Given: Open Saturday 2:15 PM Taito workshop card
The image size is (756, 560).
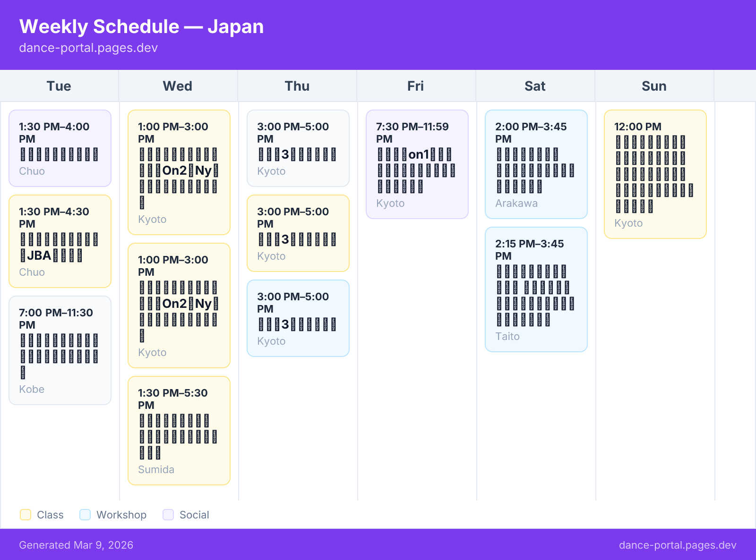Looking at the screenshot, I should [536, 289].
